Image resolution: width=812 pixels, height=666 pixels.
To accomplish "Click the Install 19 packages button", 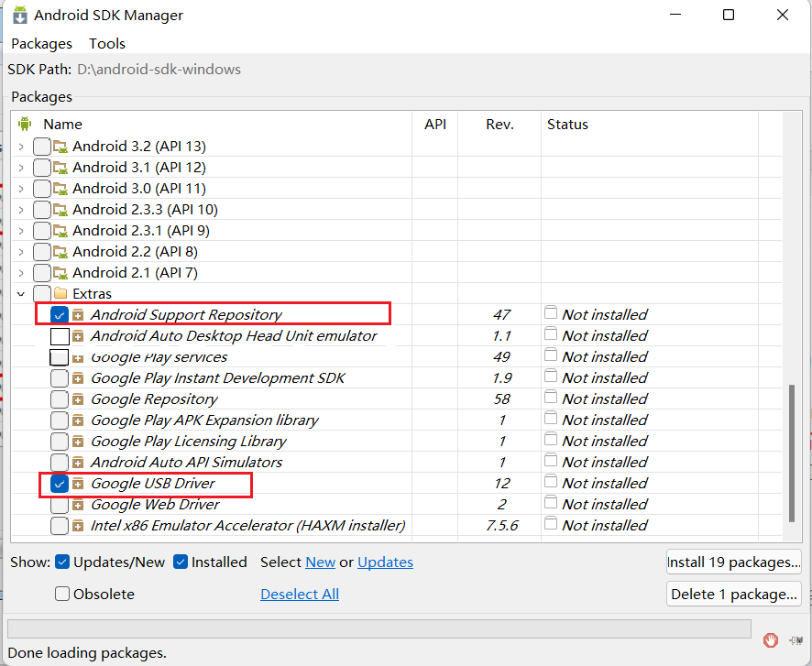I will (734, 562).
